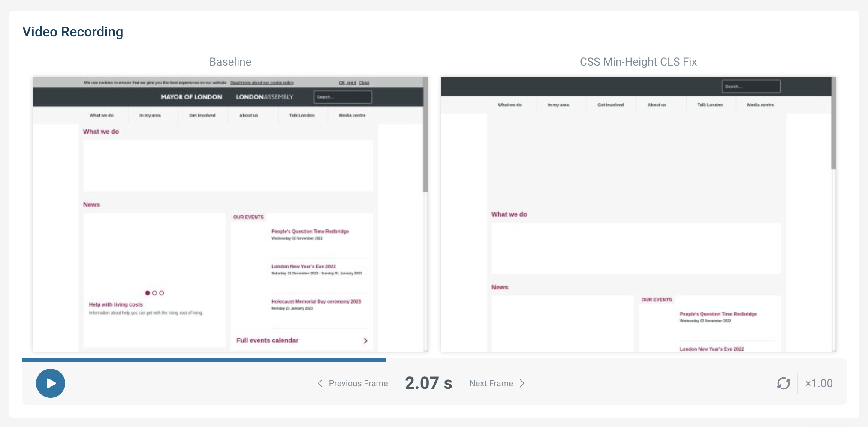Click first carousel dot in Baseline frame
The height and width of the screenshot is (427, 868).
tap(148, 293)
